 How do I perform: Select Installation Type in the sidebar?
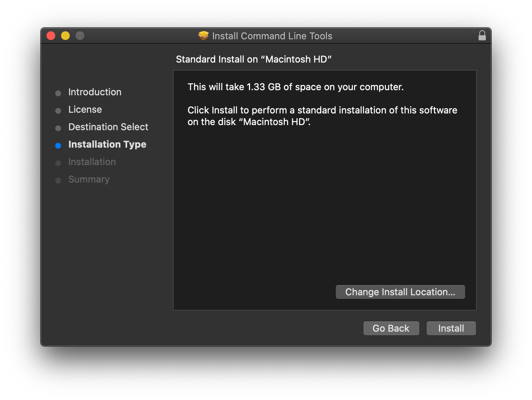(x=107, y=144)
